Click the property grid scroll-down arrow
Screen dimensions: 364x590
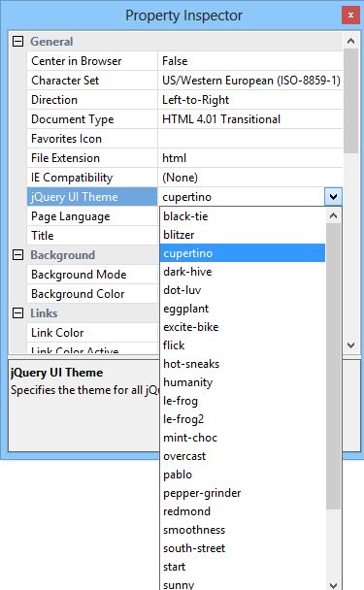pyautogui.click(x=350, y=345)
